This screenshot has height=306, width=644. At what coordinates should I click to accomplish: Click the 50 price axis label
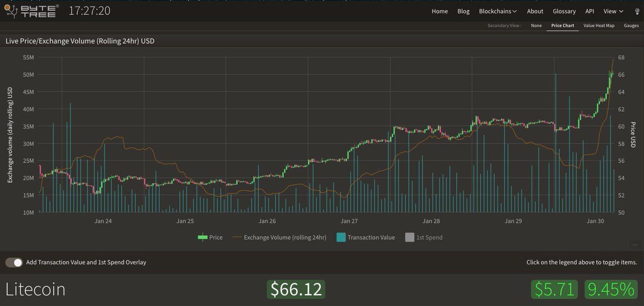tap(621, 213)
